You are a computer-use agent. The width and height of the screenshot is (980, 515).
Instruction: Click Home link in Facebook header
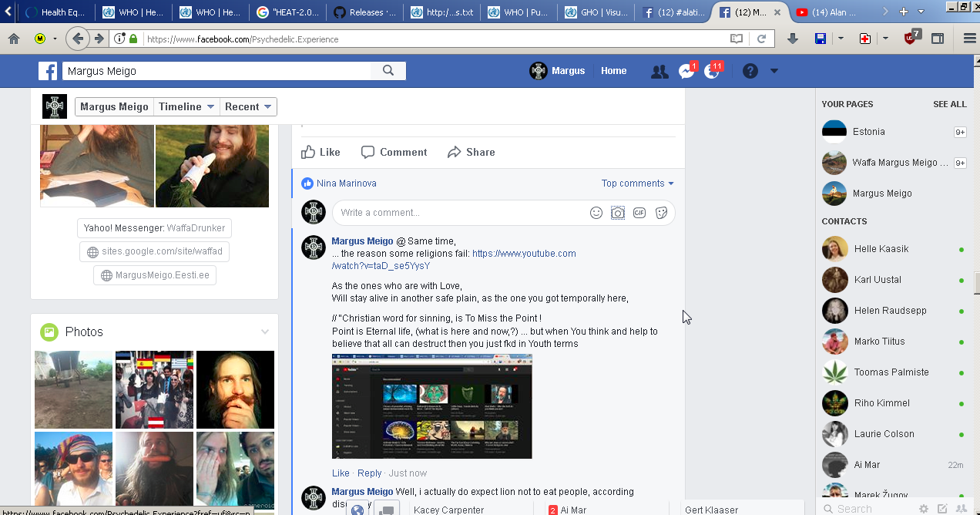tap(614, 71)
